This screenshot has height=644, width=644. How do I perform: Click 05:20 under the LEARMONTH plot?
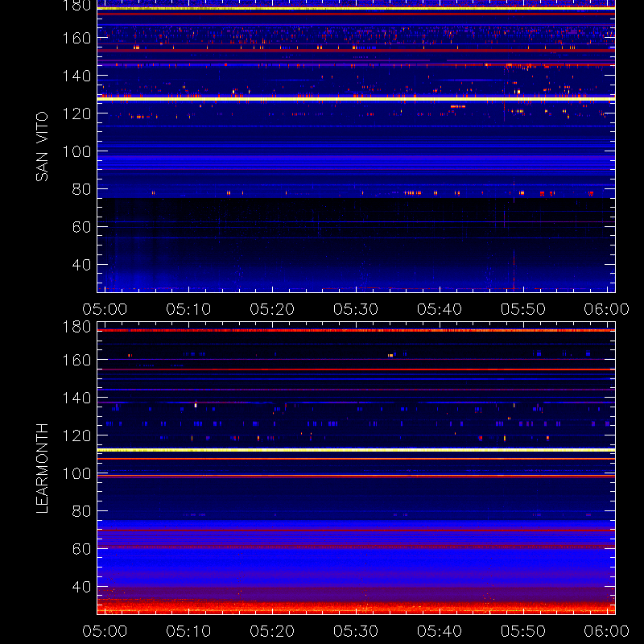coord(272,631)
